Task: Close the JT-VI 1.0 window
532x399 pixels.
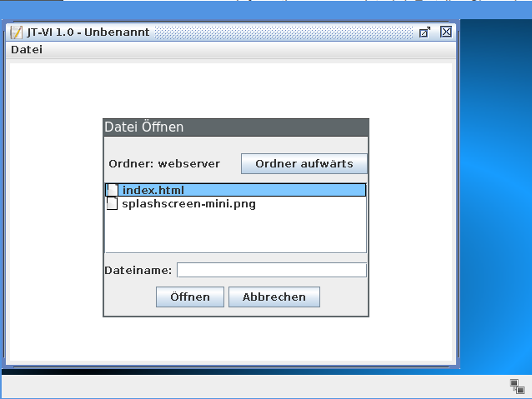Action: click(x=446, y=32)
